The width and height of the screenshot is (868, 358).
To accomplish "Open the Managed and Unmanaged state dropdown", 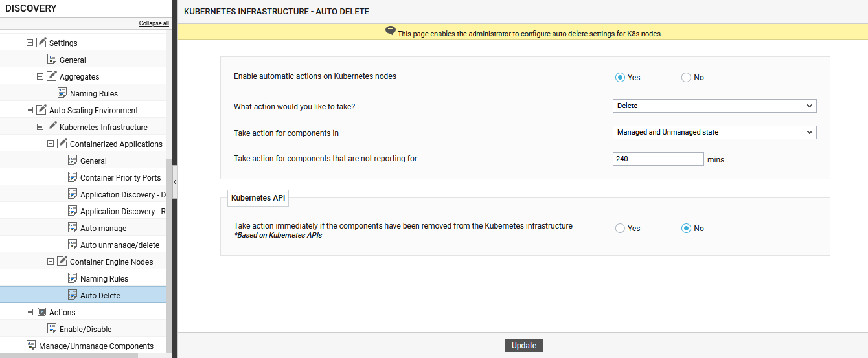I will click(714, 132).
